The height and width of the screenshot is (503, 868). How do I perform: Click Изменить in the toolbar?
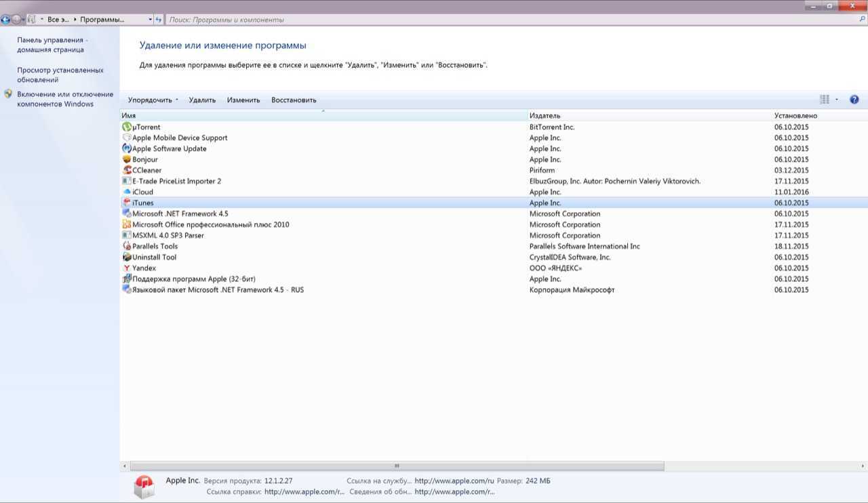tap(243, 100)
